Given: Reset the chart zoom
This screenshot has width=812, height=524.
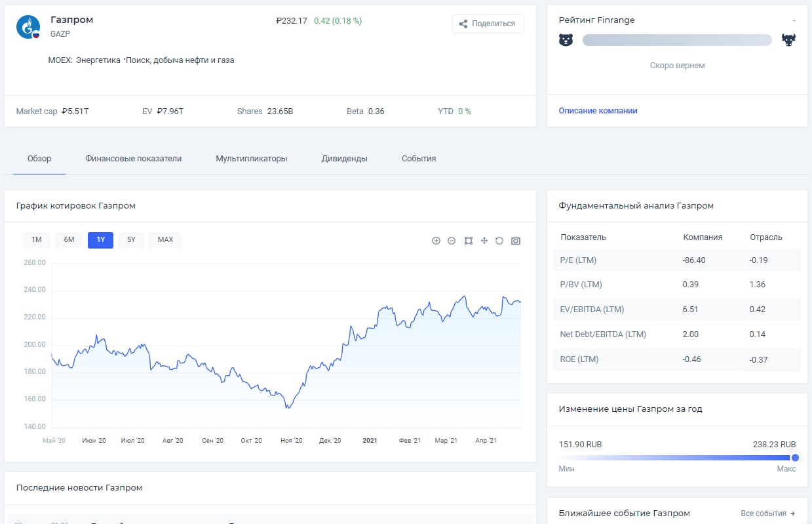Looking at the screenshot, I should coord(499,241).
